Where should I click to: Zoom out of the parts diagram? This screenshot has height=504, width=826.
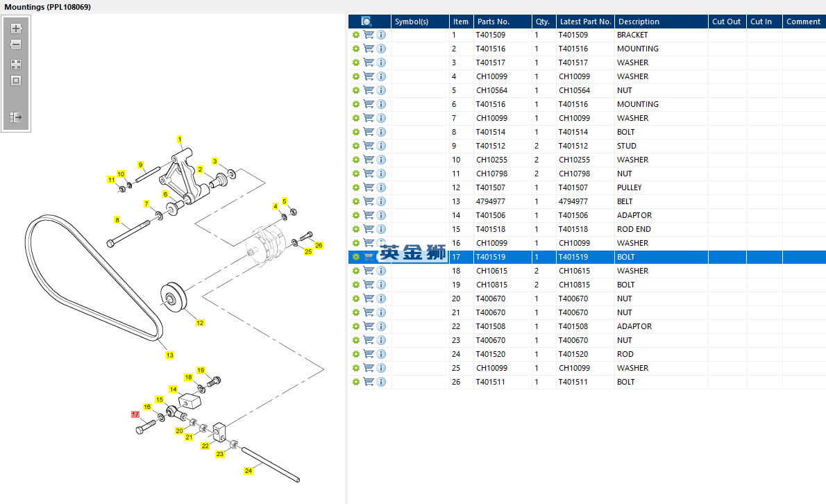(x=16, y=44)
